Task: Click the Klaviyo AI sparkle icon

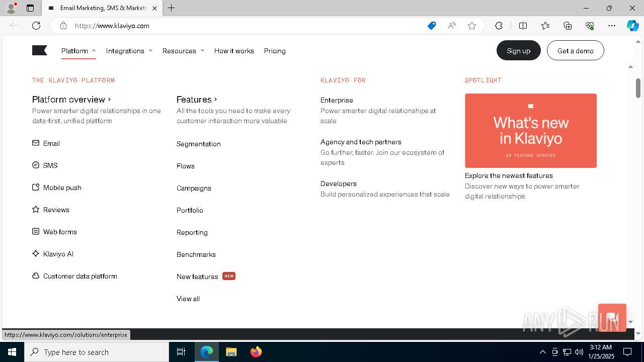Action: (x=36, y=254)
